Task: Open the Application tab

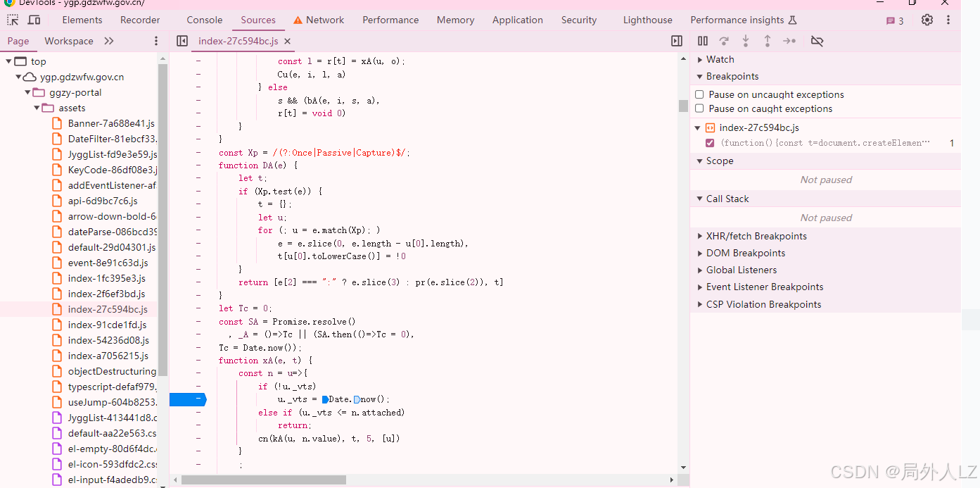Action: (518, 20)
